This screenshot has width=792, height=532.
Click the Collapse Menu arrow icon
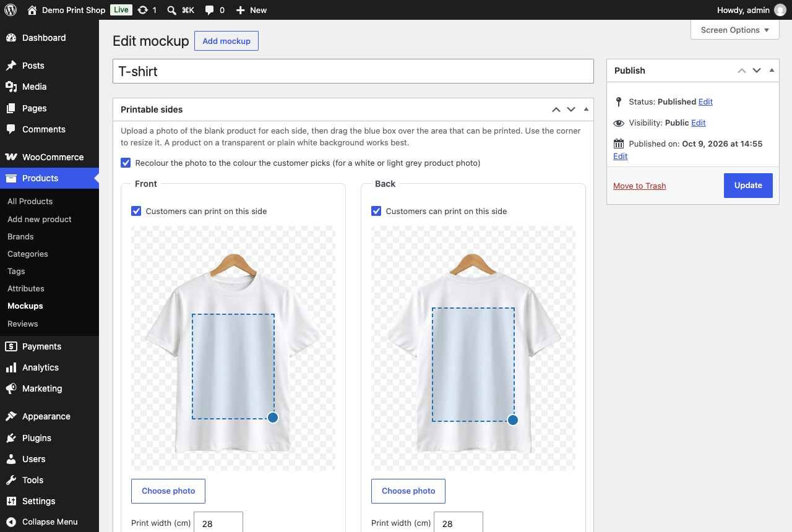[11, 521]
